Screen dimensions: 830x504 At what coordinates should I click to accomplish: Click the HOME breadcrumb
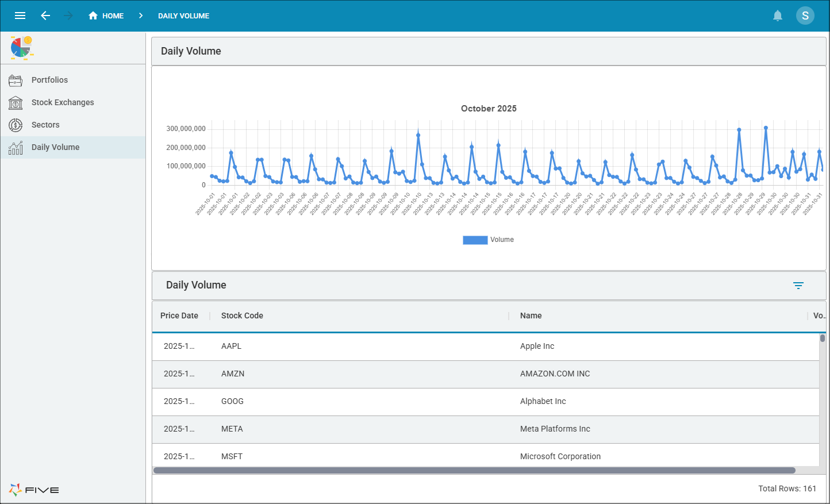106,16
